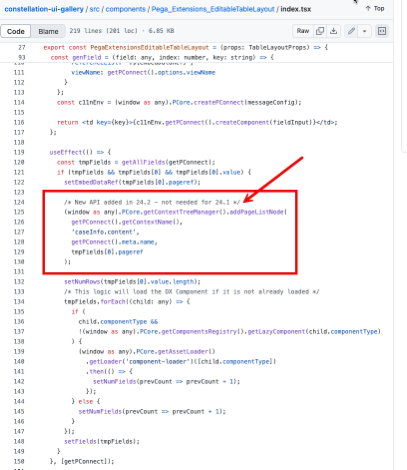
Task: Open the symbols panel icon
Action: pyautogui.click(x=382, y=31)
